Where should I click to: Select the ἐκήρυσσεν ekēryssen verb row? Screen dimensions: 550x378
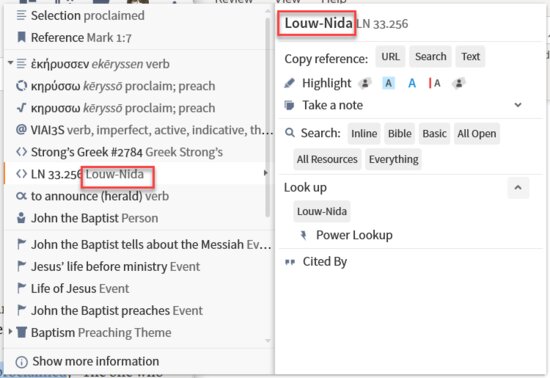[x=139, y=64]
